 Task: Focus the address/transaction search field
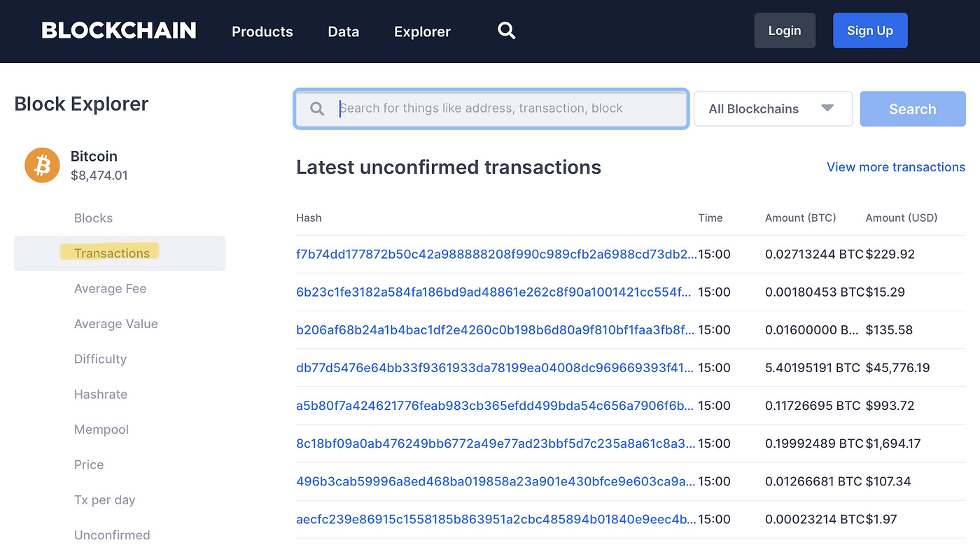(491, 108)
